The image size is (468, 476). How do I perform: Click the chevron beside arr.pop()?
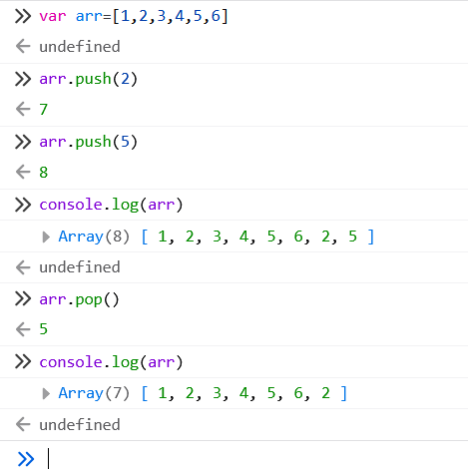point(23,298)
